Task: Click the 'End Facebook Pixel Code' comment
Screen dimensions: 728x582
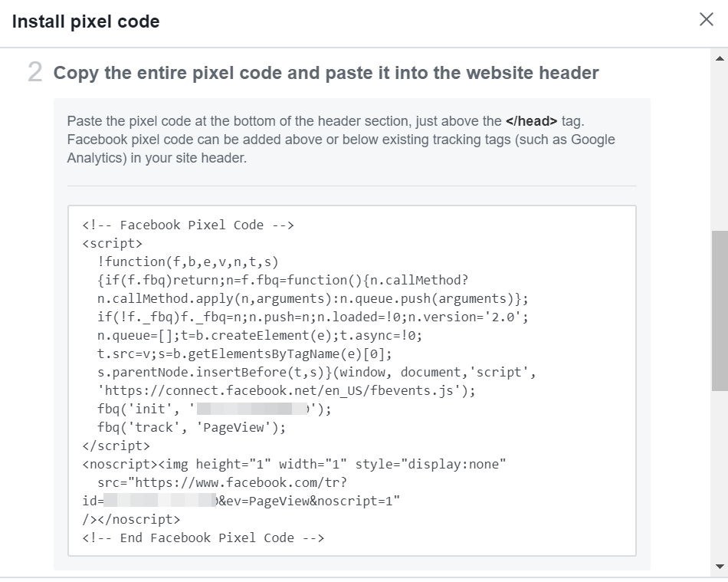Action: point(203,538)
